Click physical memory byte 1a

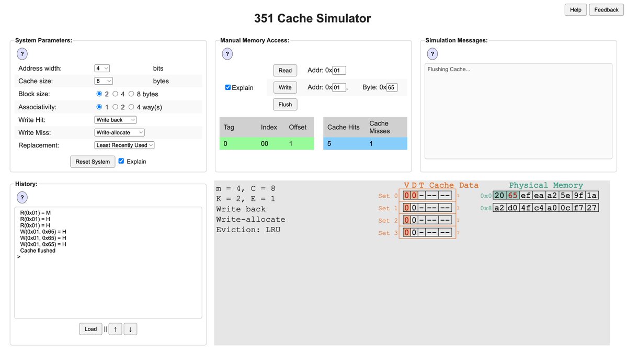point(592,195)
